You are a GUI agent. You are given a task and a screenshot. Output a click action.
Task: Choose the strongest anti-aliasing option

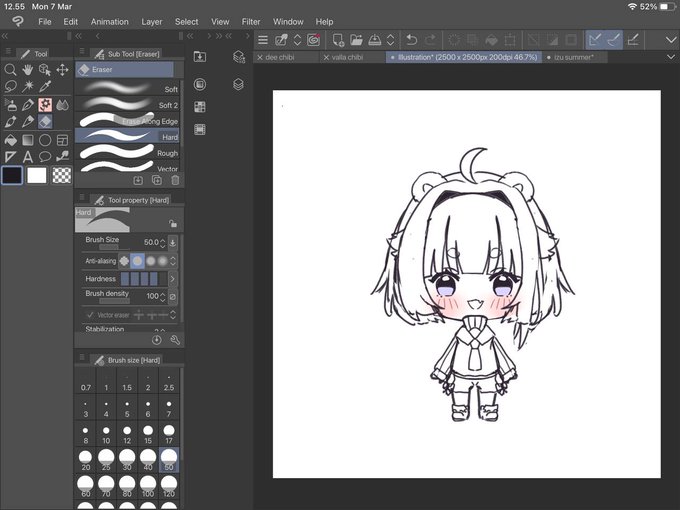point(163,261)
